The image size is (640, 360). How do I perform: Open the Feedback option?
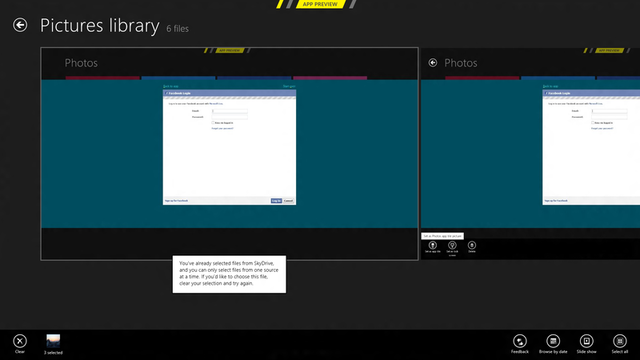pos(520,344)
